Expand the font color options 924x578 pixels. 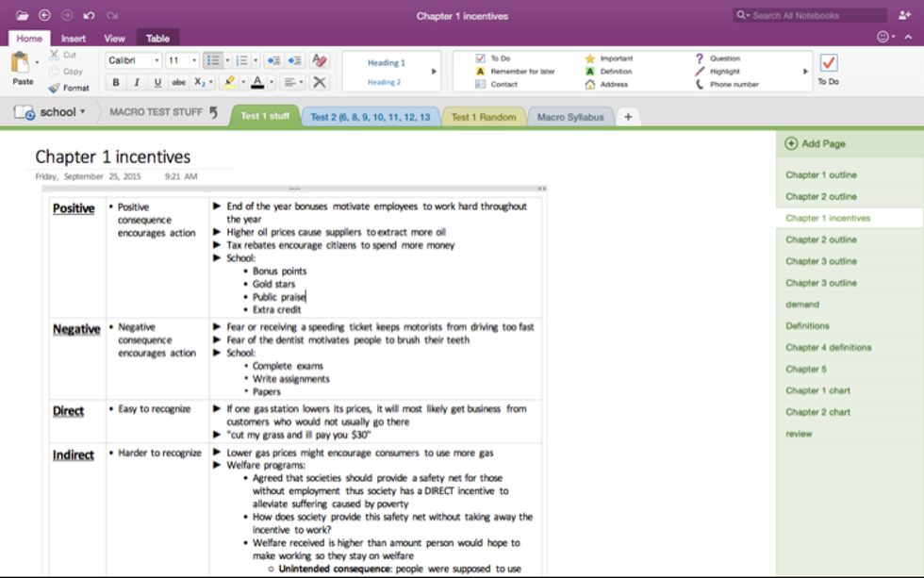pyautogui.click(x=270, y=82)
